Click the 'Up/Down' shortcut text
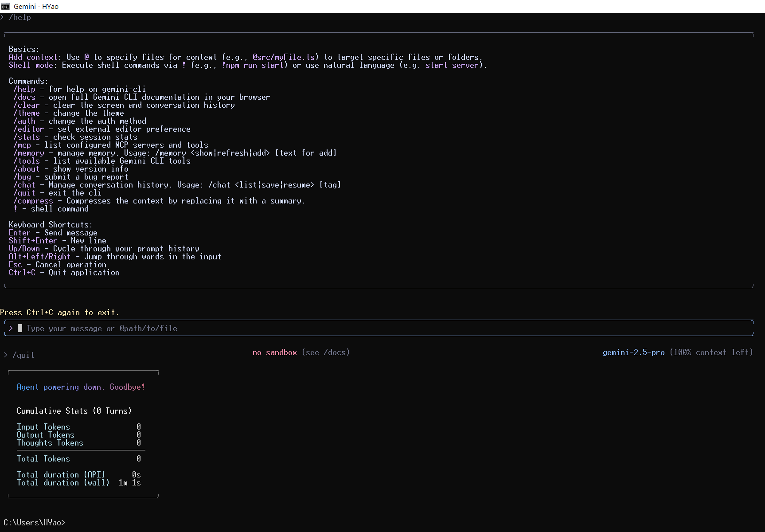 (24, 249)
